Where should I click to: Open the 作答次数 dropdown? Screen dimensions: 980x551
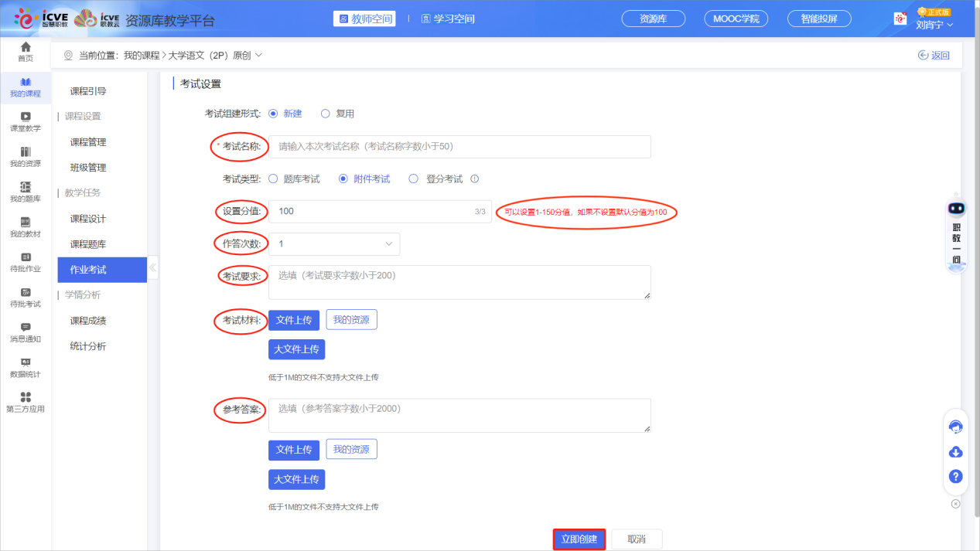pyautogui.click(x=334, y=244)
